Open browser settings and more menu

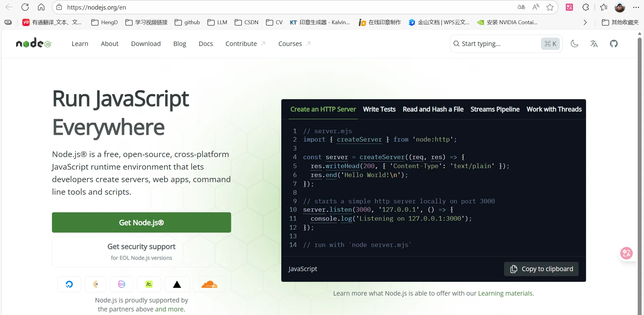click(636, 7)
